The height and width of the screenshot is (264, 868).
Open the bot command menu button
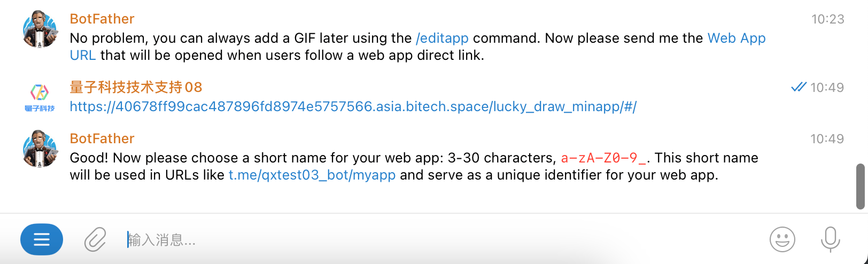coord(42,239)
